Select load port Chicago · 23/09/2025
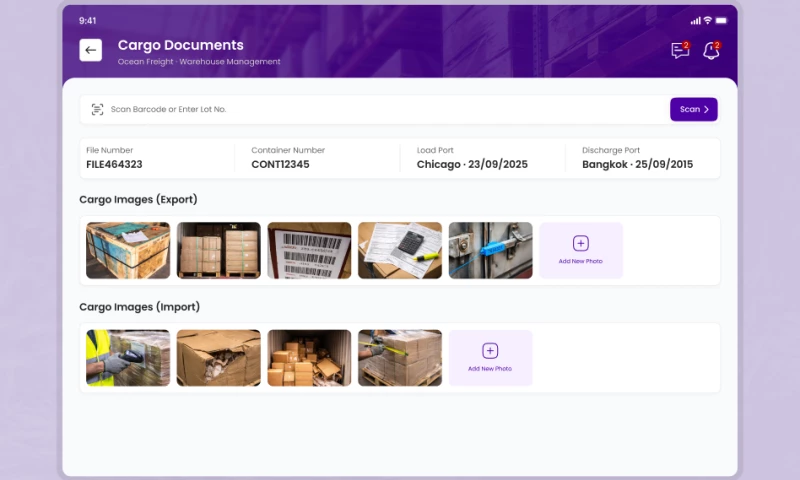 (x=472, y=164)
